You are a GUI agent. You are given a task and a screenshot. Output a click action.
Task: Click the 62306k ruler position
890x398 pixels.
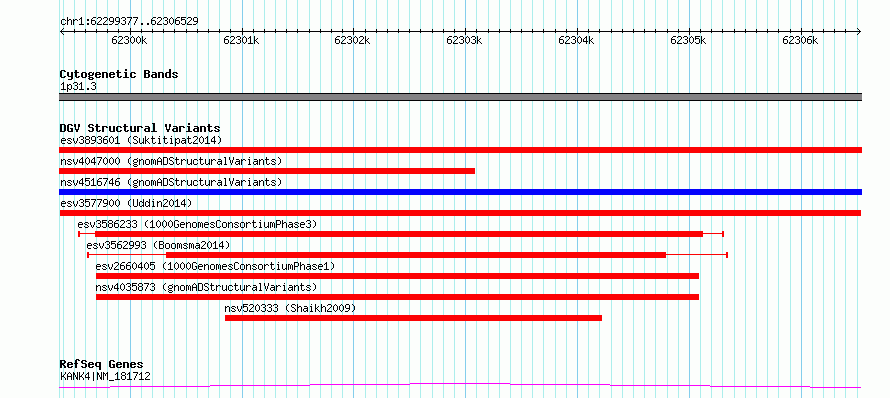point(800,40)
